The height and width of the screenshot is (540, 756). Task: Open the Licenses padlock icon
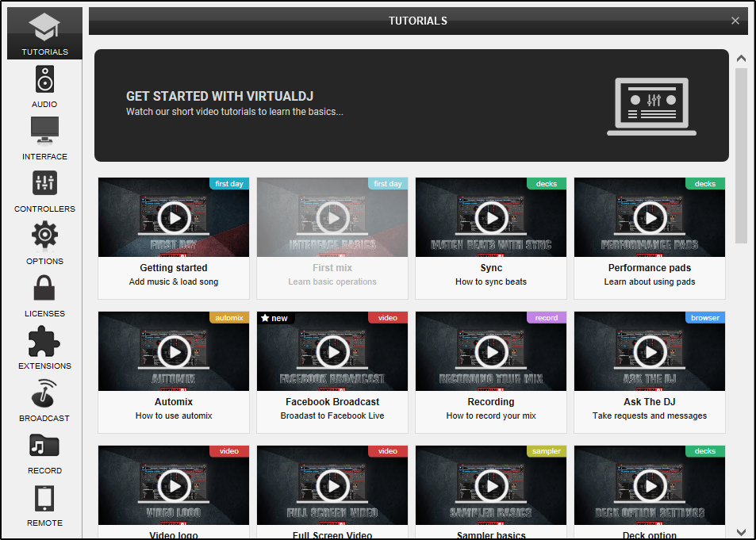click(x=44, y=288)
